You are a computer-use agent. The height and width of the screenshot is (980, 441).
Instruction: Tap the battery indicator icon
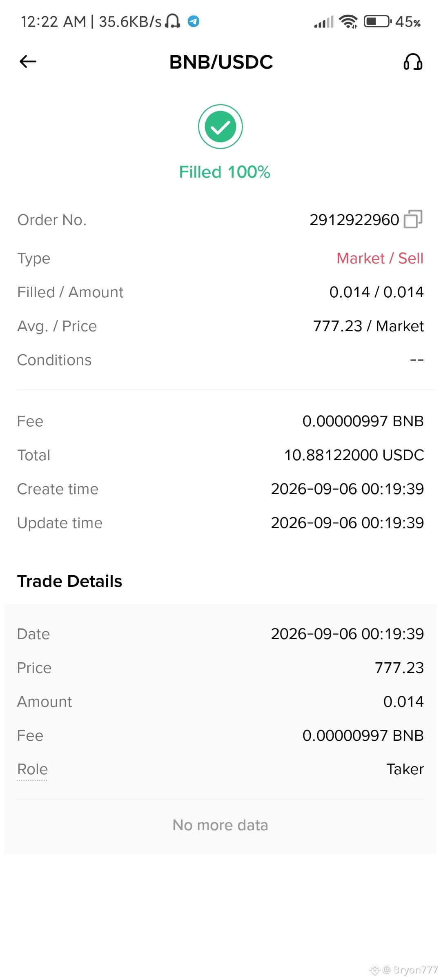pos(378,21)
